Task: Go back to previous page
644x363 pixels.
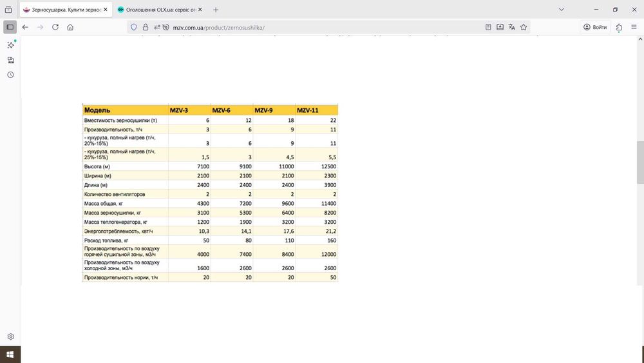Action: coord(25,27)
